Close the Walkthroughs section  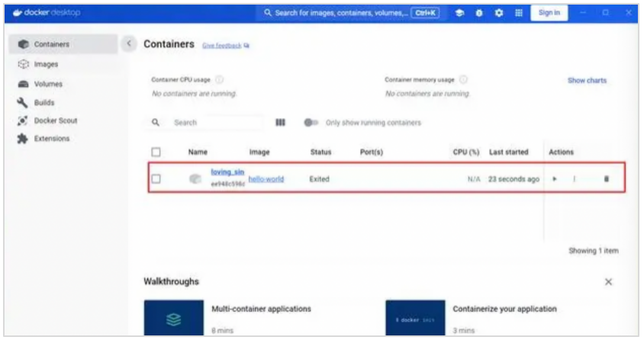click(608, 282)
